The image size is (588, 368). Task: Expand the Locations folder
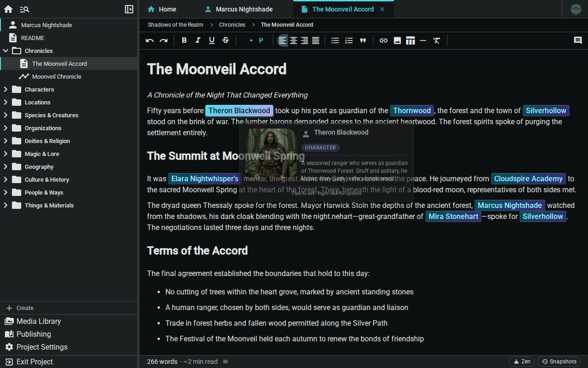pyautogui.click(x=6, y=102)
